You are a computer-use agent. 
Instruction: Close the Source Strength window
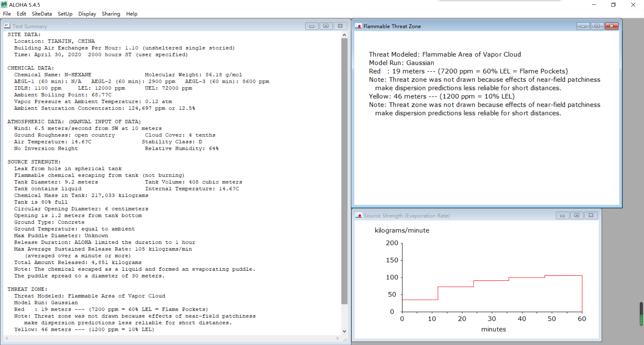click(591, 215)
